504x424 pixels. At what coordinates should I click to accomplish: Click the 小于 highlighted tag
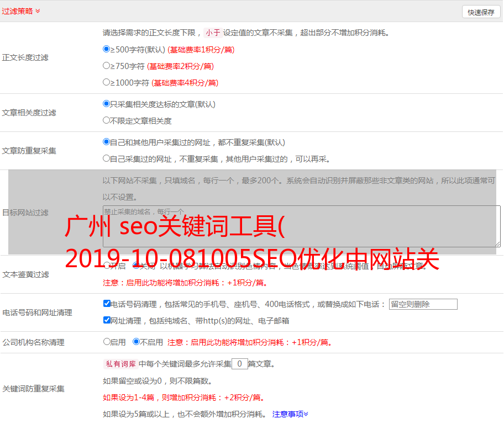213,33
